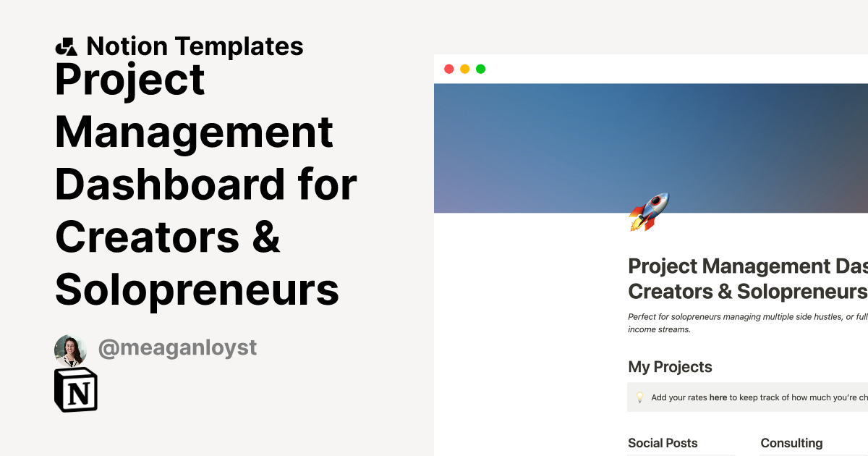Select the "Social Posts" column heading
The width and height of the screenshot is (868, 456).
[x=663, y=443]
